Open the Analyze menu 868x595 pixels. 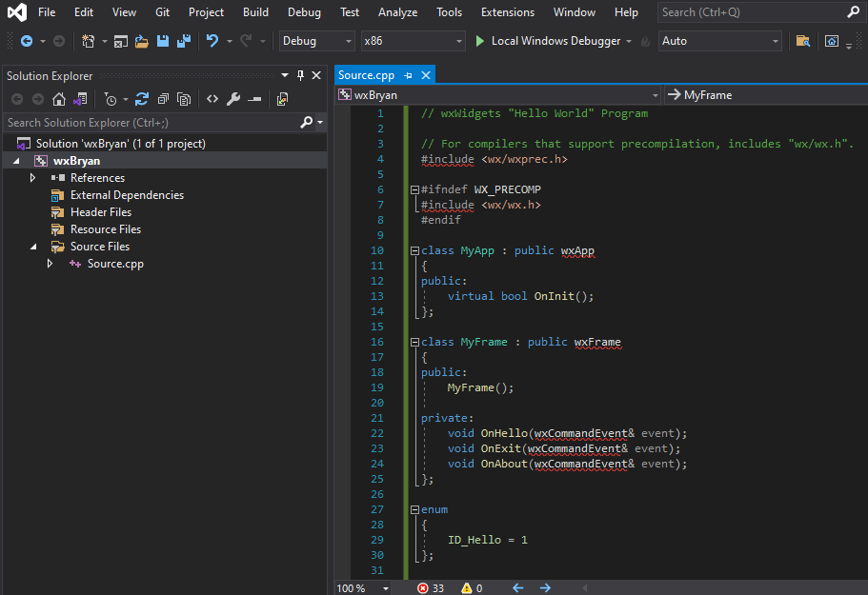[397, 12]
